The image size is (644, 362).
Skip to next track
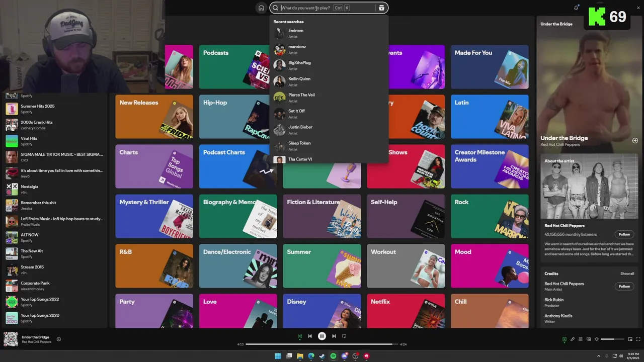tap(334, 336)
